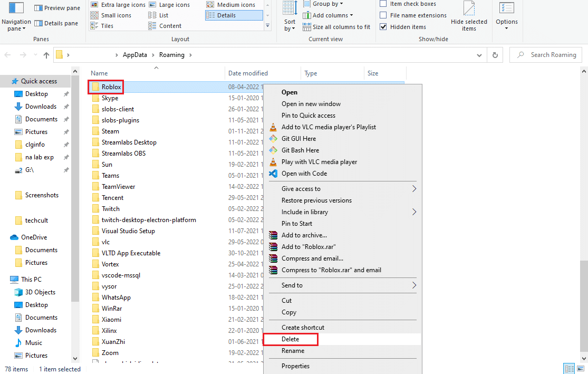This screenshot has height=374, width=588.
Task: Open OneDrive in navigation pane
Action: [34, 237]
